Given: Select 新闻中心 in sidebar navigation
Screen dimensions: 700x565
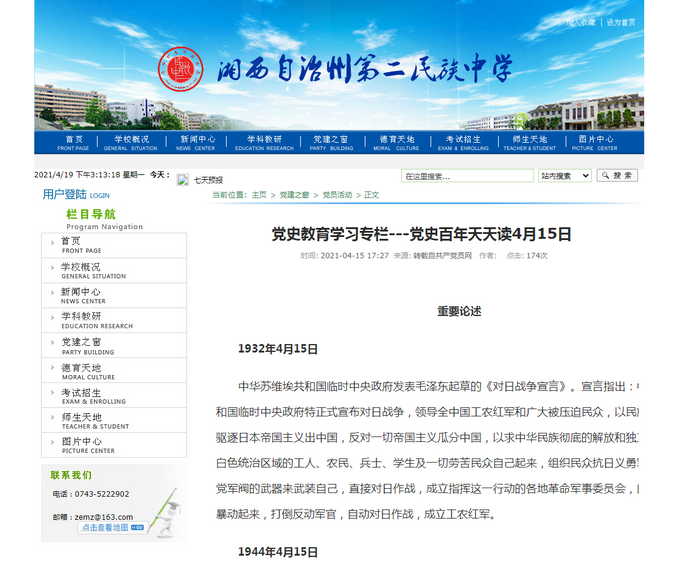Looking at the screenshot, I should tap(114, 295).
